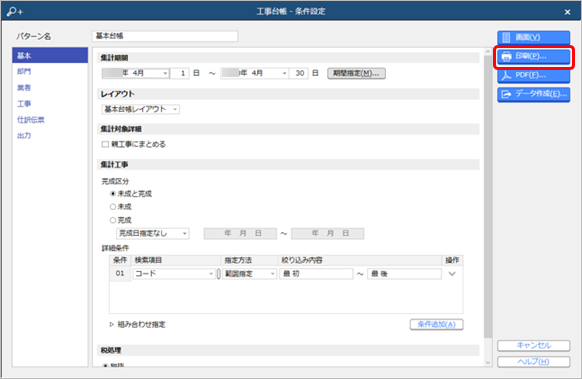
Task: Export with the PDF(F)... button
Action: point(533,75)
